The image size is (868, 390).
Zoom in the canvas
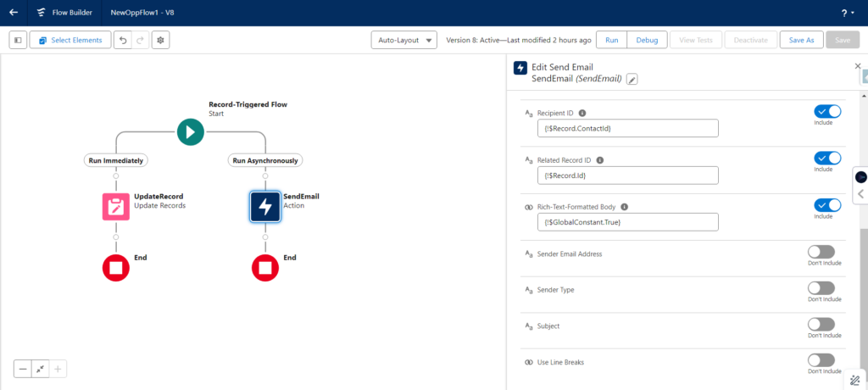pos(58,369)
